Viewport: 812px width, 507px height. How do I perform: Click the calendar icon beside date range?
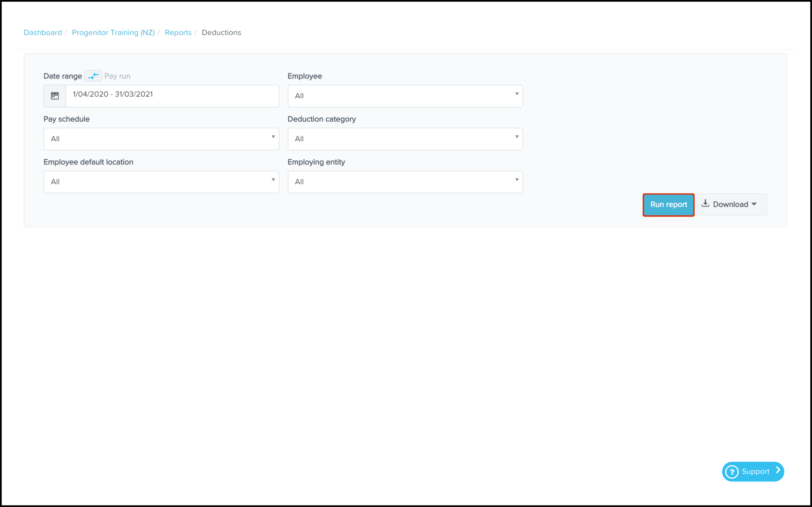point(55,96)
